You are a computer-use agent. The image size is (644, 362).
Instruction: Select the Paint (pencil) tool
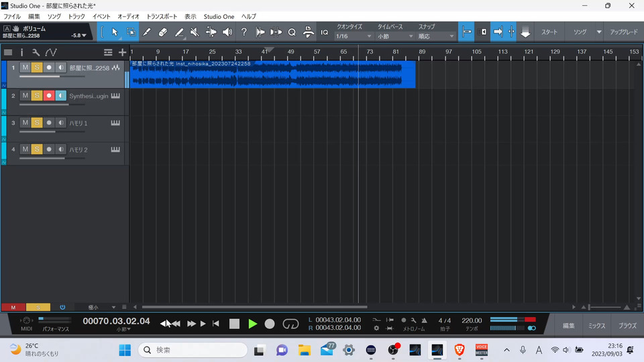pyautogui.click(x=179, y=32)
